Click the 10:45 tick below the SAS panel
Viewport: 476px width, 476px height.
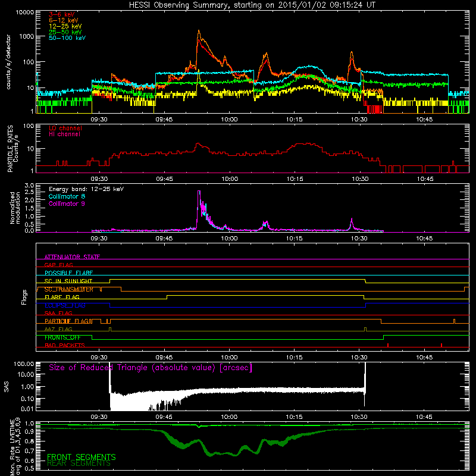point(424,417)
